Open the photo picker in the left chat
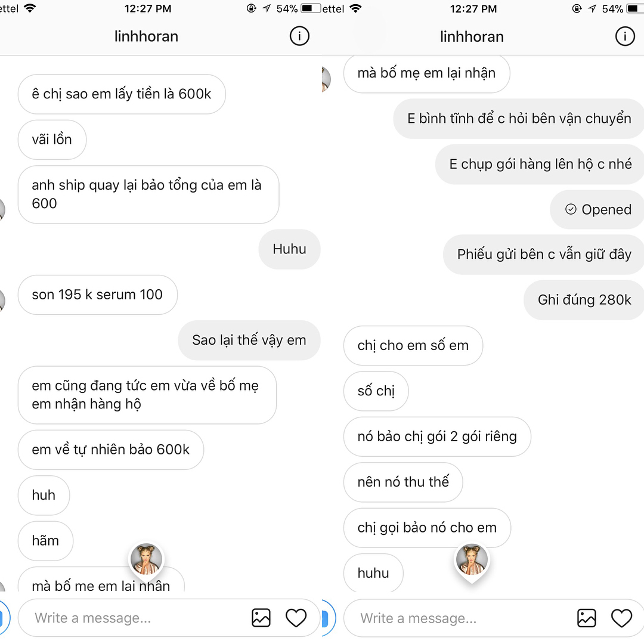The image size is (644, 644). pos(261,618)
